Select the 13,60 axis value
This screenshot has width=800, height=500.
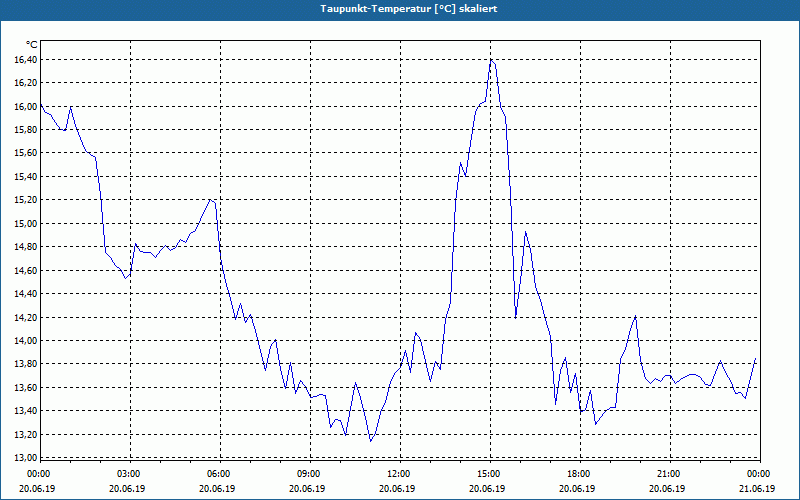[25, 388]
